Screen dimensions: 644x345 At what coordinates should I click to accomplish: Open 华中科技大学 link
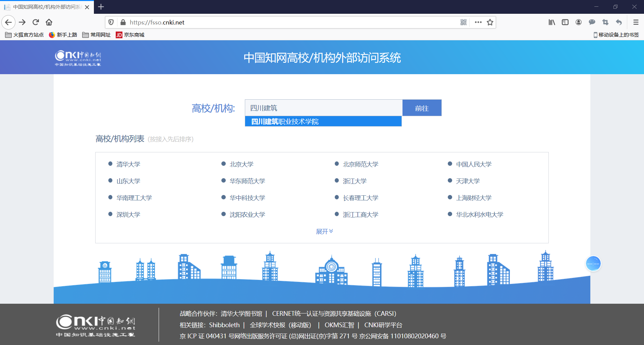pos(247,198)
